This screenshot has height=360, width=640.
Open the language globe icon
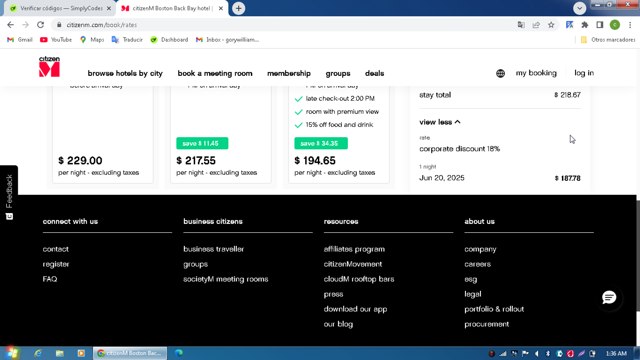pos(500,73)
